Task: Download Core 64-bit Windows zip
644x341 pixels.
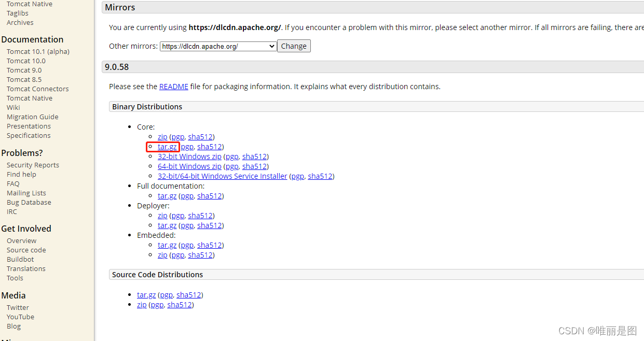Action: (189, 166)
